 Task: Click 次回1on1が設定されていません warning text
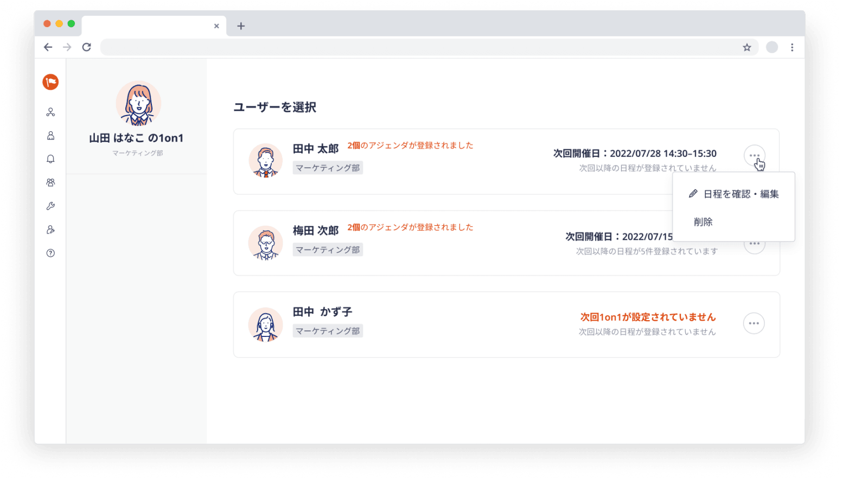(648, 317)
